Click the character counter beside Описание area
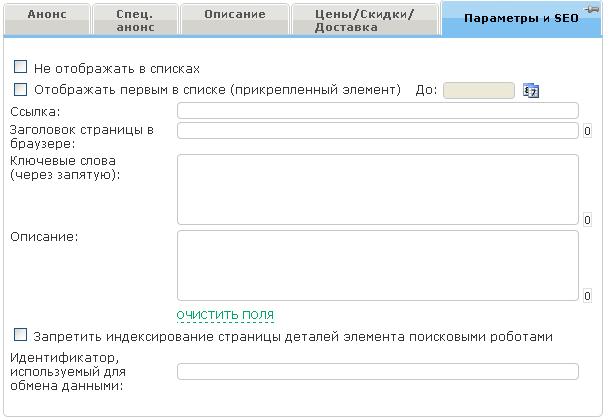Viewport: 604px width, 420px height. click(587, 296)
